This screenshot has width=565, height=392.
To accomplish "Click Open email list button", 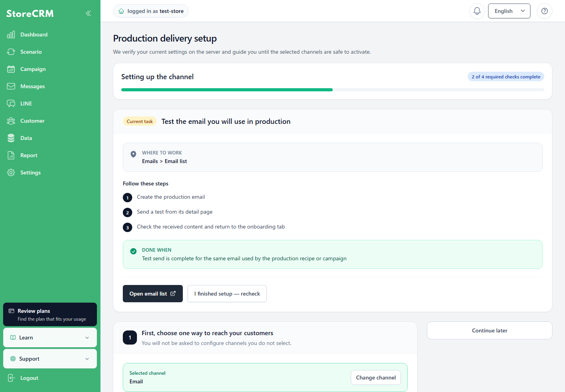I will 153,294.
